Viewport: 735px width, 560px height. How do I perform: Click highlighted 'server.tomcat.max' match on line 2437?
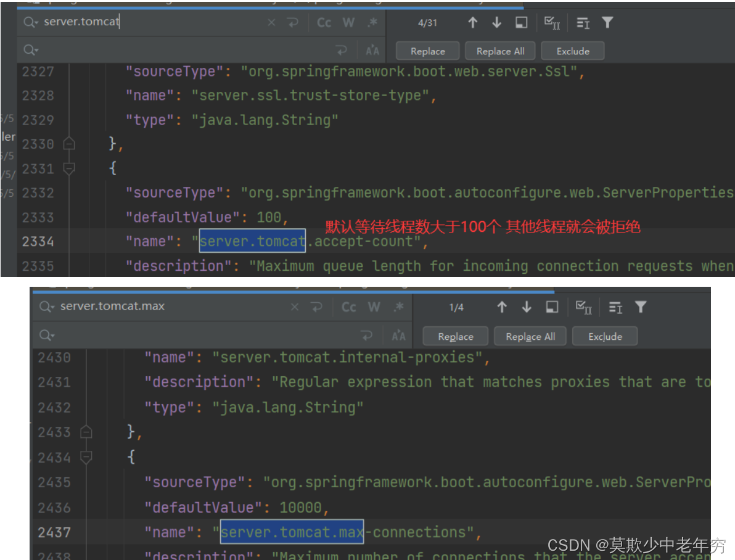(x=292, y=532)
